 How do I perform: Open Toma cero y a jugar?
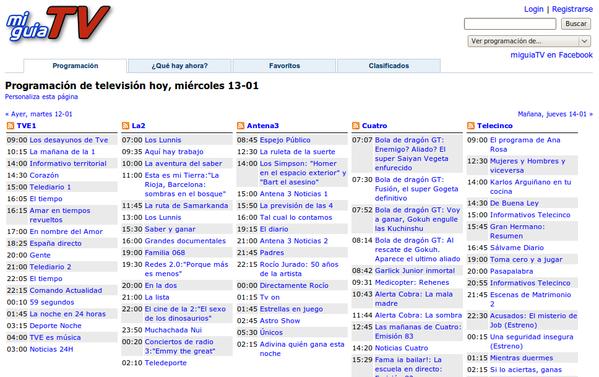pyautogui.click(x=526, y=260)
